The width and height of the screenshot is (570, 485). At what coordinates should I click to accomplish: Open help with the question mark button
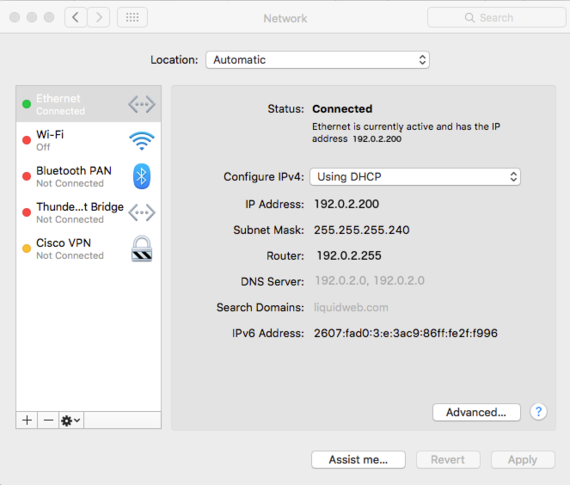click(x=538, y=412)
